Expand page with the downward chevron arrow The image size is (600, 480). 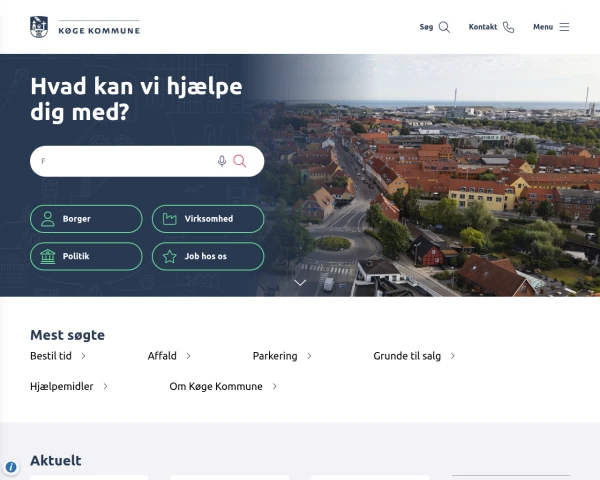(300, 283)
